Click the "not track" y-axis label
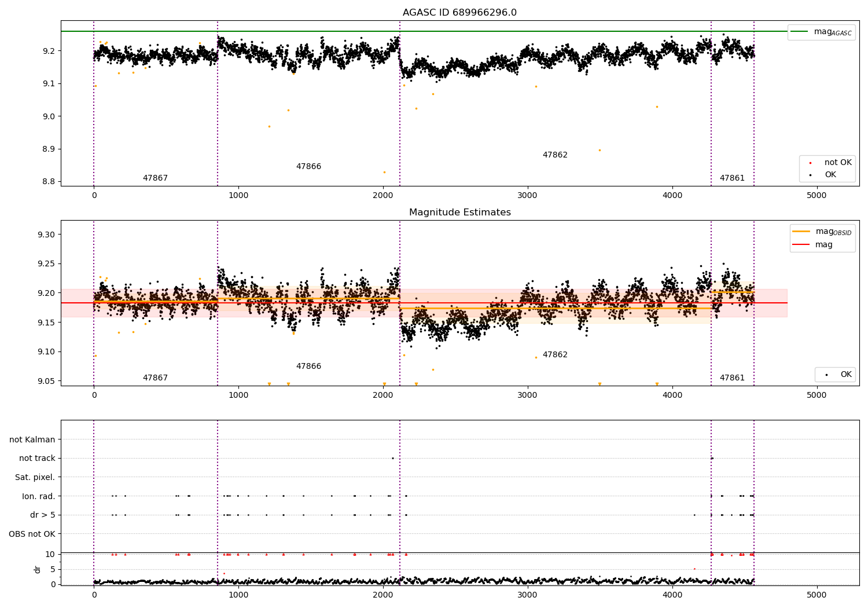 pos(37,459)
